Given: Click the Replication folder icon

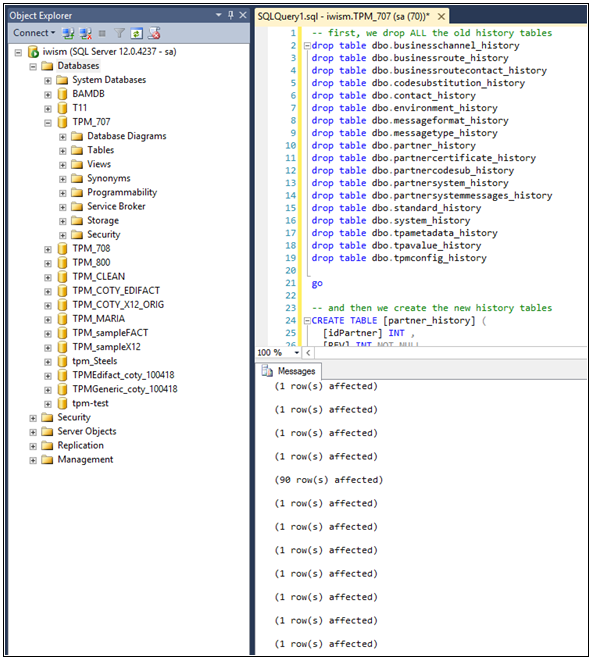Looking at the screenshot, I should tap(47, 445).
